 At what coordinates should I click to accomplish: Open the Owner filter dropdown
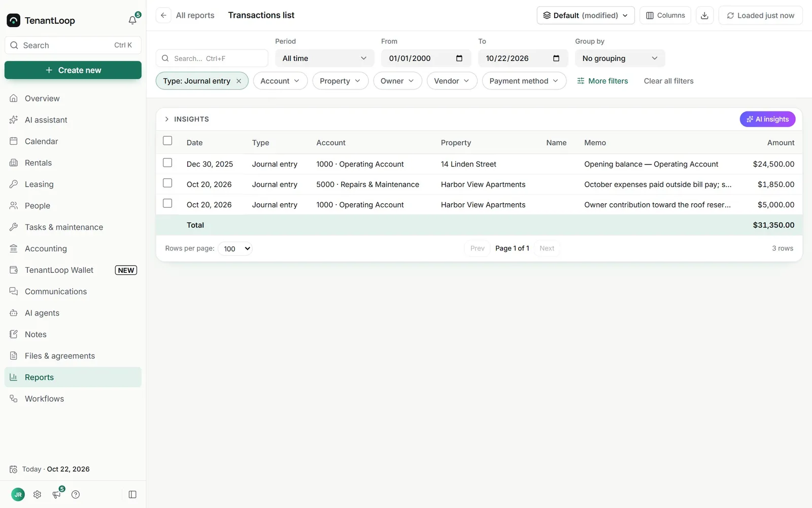(397, 81)
